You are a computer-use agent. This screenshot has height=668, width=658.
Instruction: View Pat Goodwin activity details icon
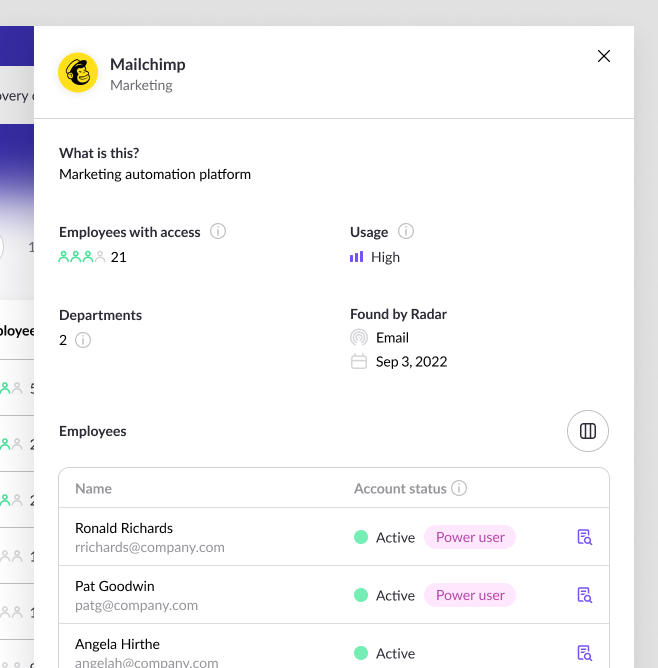pyautogui.click(x=584, y=595)
